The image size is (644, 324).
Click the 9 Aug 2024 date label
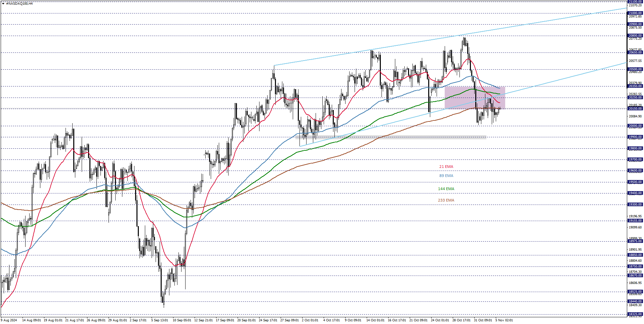pos(9,320)
